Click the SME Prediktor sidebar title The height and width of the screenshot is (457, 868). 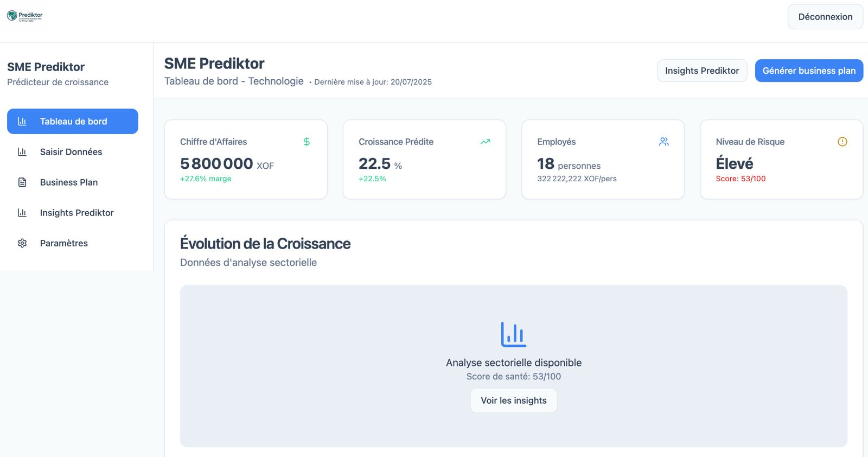point(46,67)
